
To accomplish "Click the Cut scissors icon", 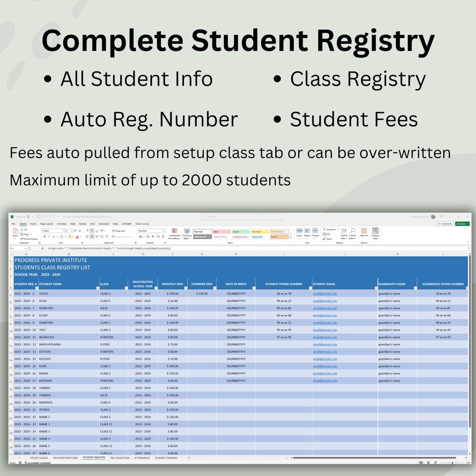I will 22,230.
